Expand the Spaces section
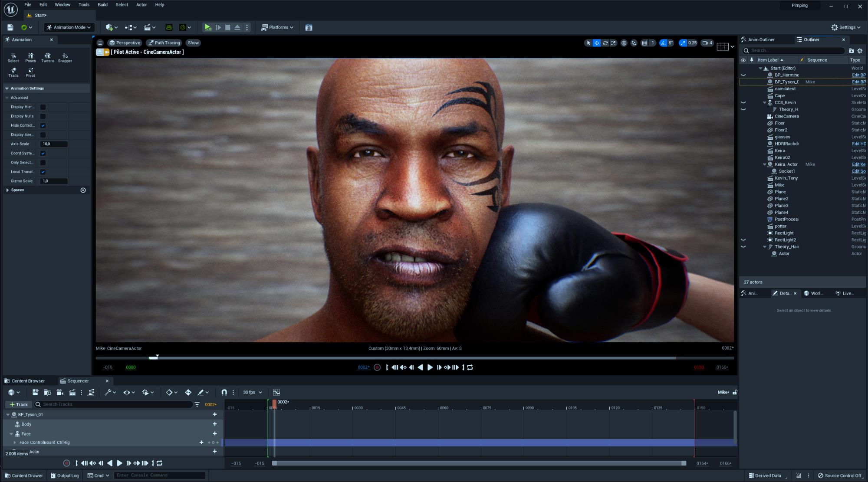Image resolution: width=868 pixels, height=482 pixels. pos(7,190)
